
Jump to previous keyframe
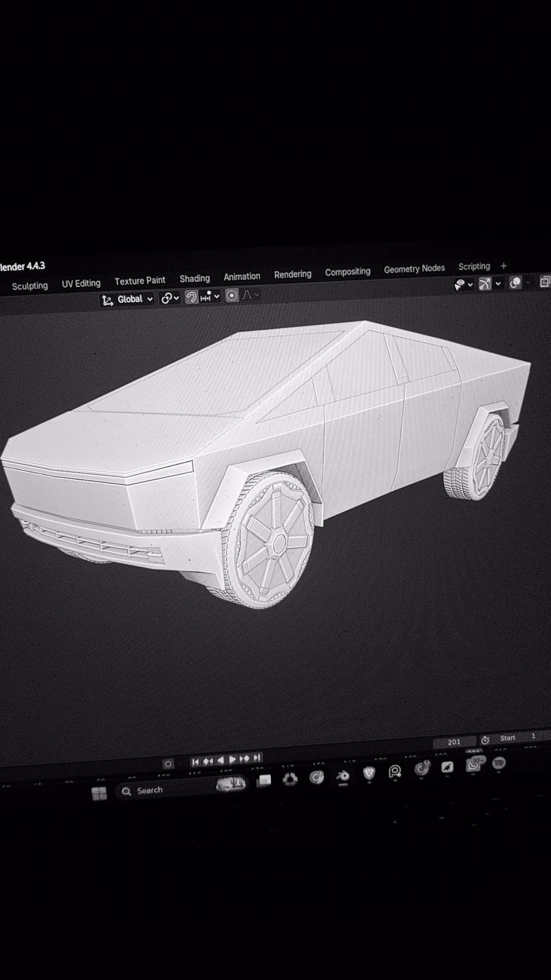[x=208, y=761]
